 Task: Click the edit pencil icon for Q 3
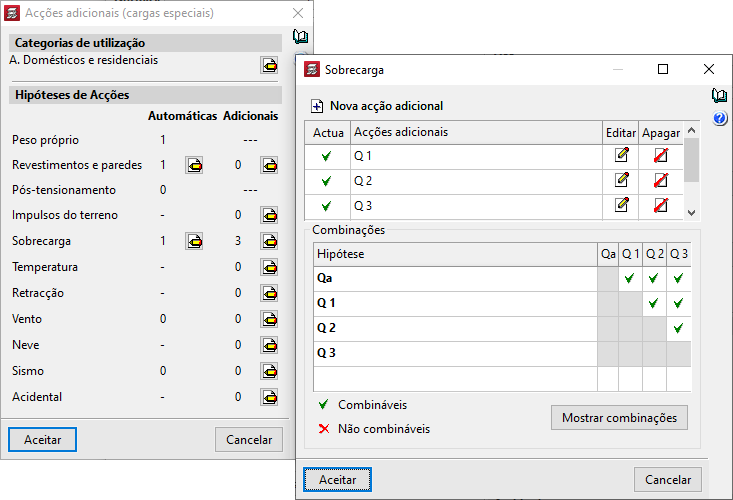click(x=622, y=205)
